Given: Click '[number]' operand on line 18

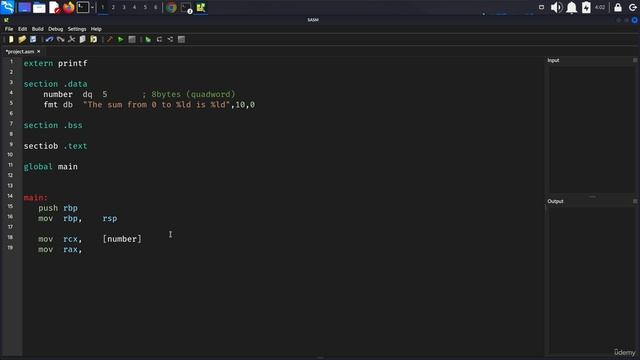Looking at the screenshot, I should click(x=122, y=239).
